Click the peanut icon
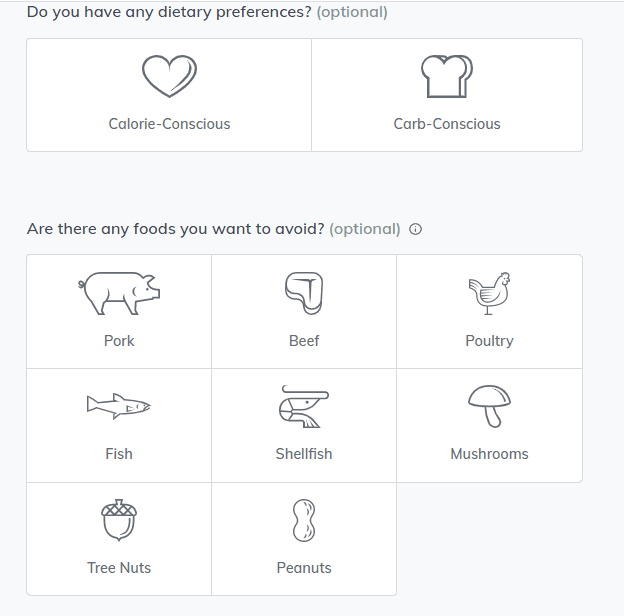 (304, 520)
